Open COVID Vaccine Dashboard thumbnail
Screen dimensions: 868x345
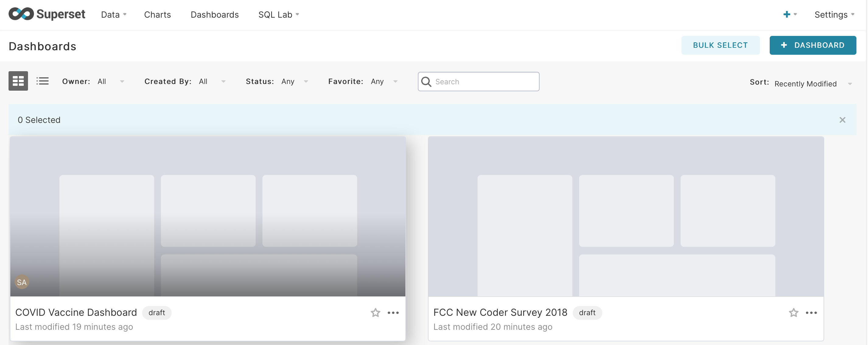[x=208, y=217]
